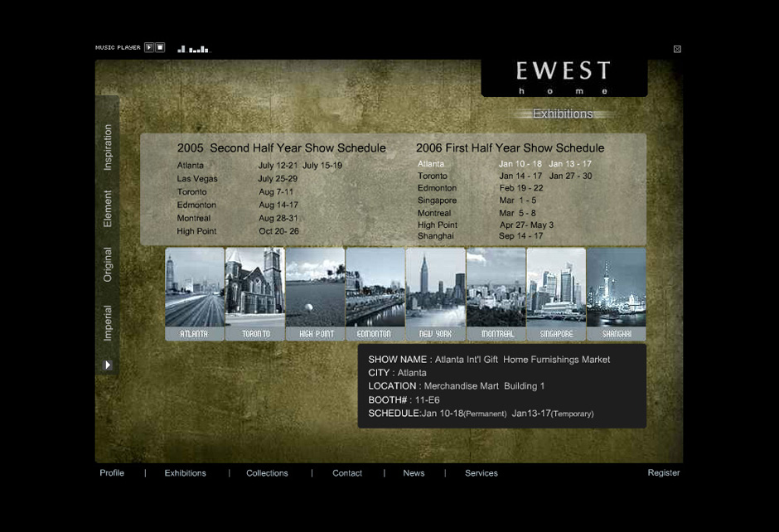Open Exhibitions in the bottom menu
Screen dimensions: 779x532
(186, 473)
